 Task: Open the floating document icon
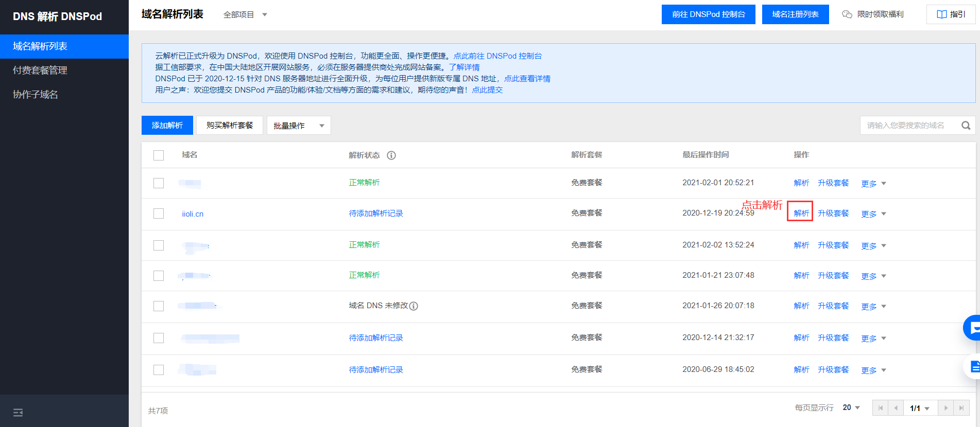[x=973, y=367]
